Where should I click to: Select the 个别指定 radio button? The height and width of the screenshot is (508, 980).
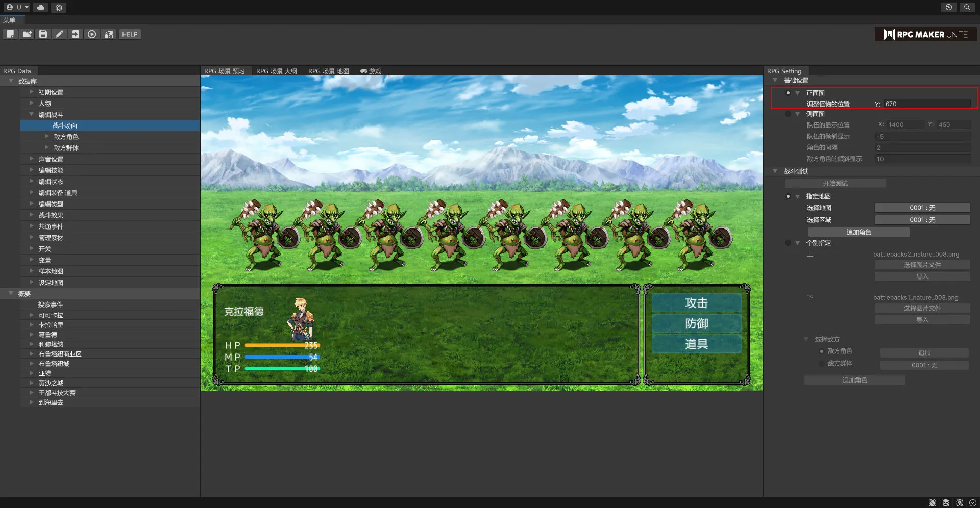point(788,243)
